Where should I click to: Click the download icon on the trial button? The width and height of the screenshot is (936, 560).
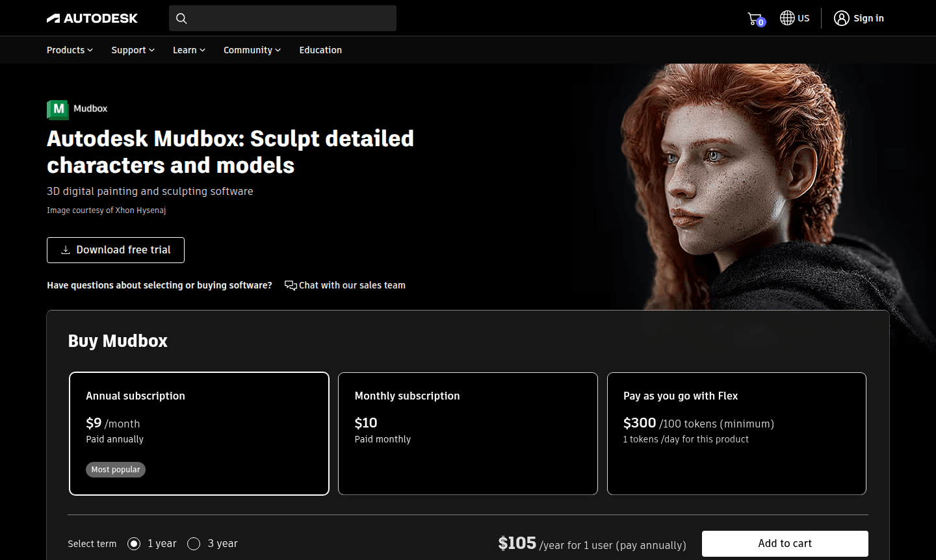65,249
